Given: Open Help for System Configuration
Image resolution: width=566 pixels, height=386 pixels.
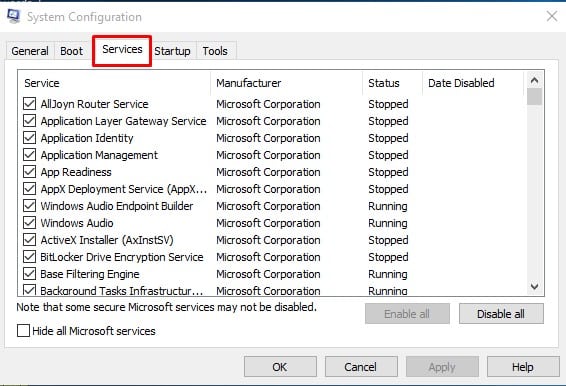Looking at the screenshot, I should (523, 367).
